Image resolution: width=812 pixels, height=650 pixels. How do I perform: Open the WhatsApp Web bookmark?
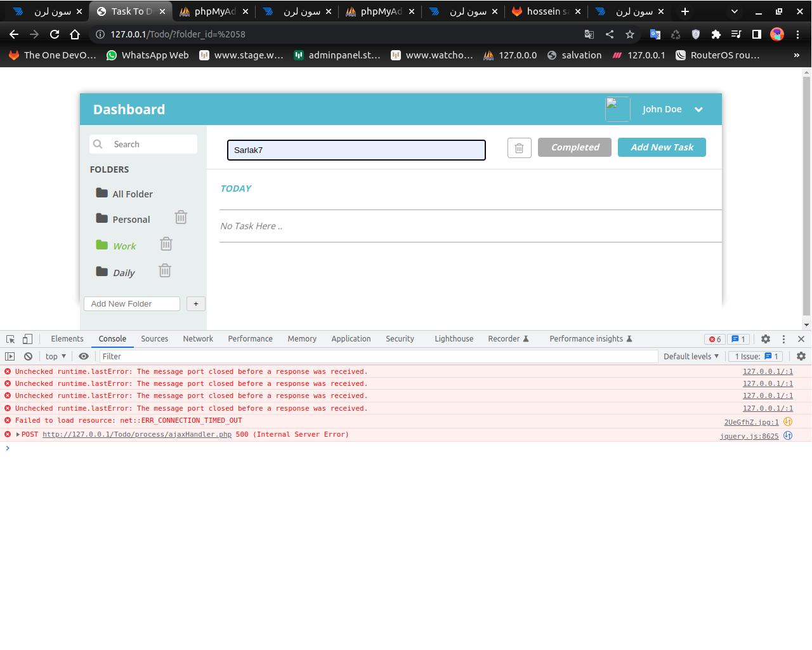[x=148, y=55]
